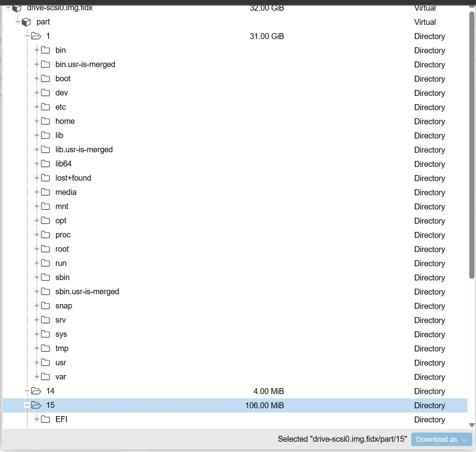Click the folder icon beside lib64
This screenshot has height=452, width=476.
pyautogui.click(x=45, y=164)
